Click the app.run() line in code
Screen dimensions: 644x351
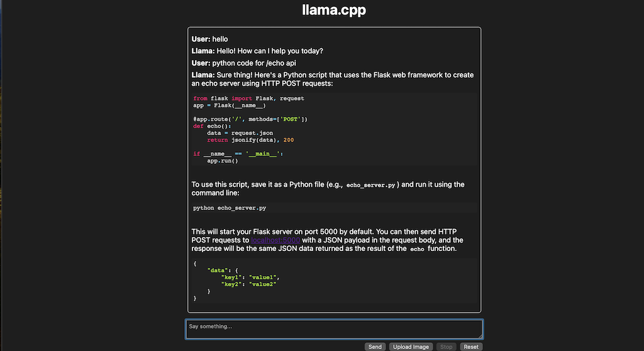coord(222,160)
